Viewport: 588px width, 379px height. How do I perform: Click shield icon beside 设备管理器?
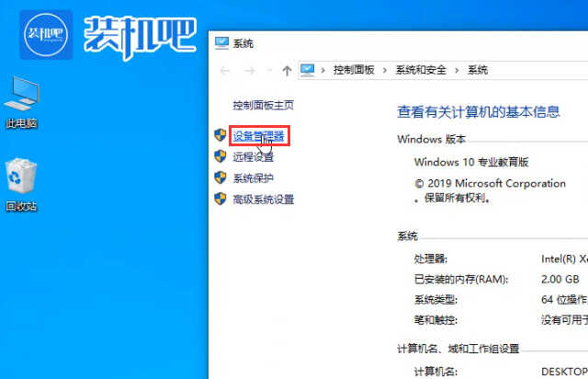[x=220, y=136]
